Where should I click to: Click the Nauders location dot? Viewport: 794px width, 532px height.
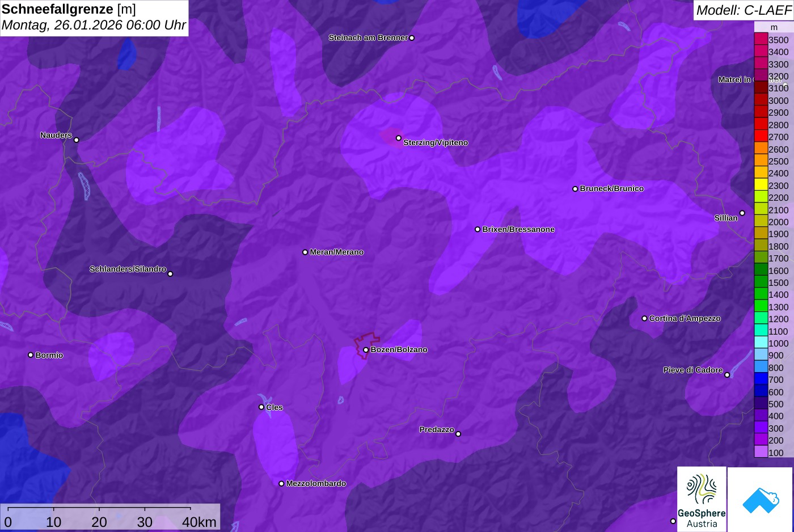77,140
